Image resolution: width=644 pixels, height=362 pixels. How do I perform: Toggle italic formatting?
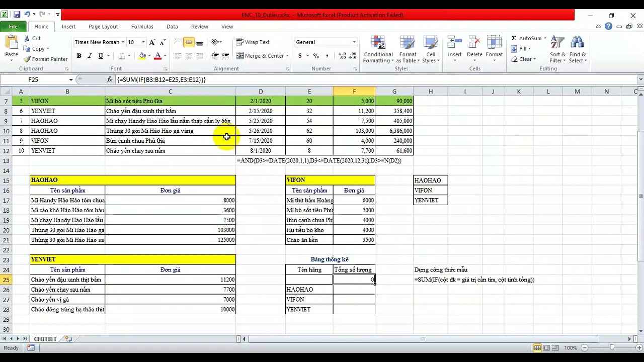pos(90,56)
